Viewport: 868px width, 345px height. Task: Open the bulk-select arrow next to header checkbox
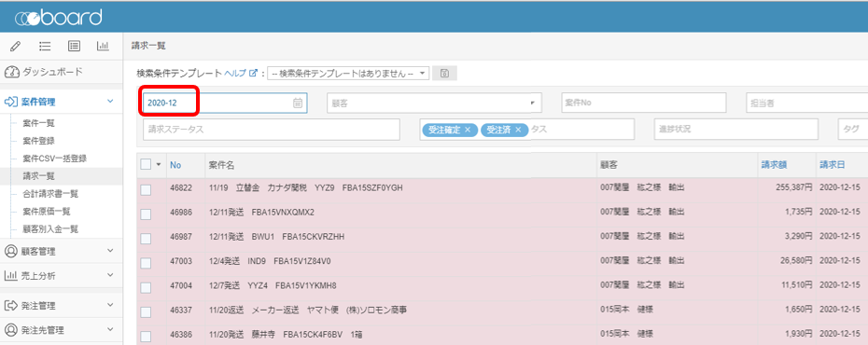(159, 165)
